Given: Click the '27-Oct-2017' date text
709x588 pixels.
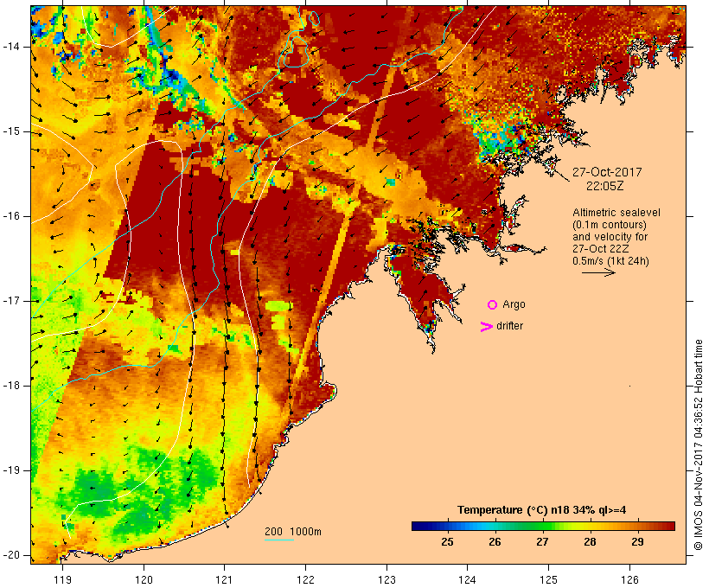Looking at the screenshot, I should 607,172.
